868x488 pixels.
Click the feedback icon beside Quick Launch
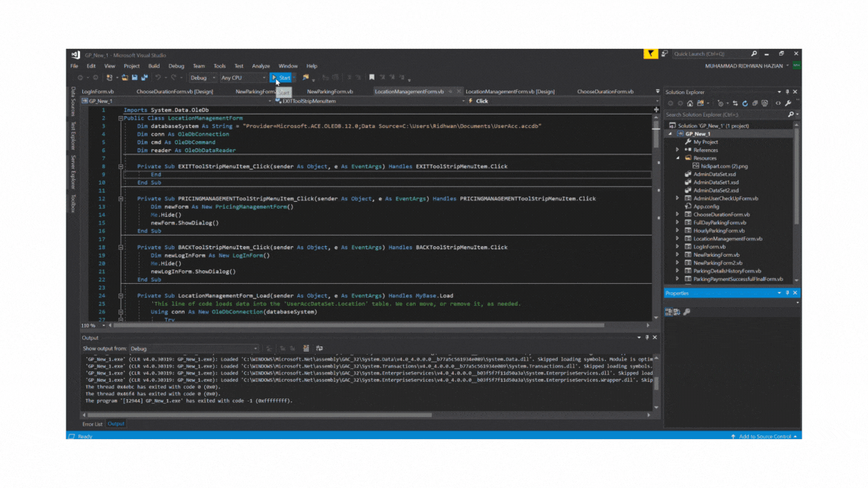665,53
